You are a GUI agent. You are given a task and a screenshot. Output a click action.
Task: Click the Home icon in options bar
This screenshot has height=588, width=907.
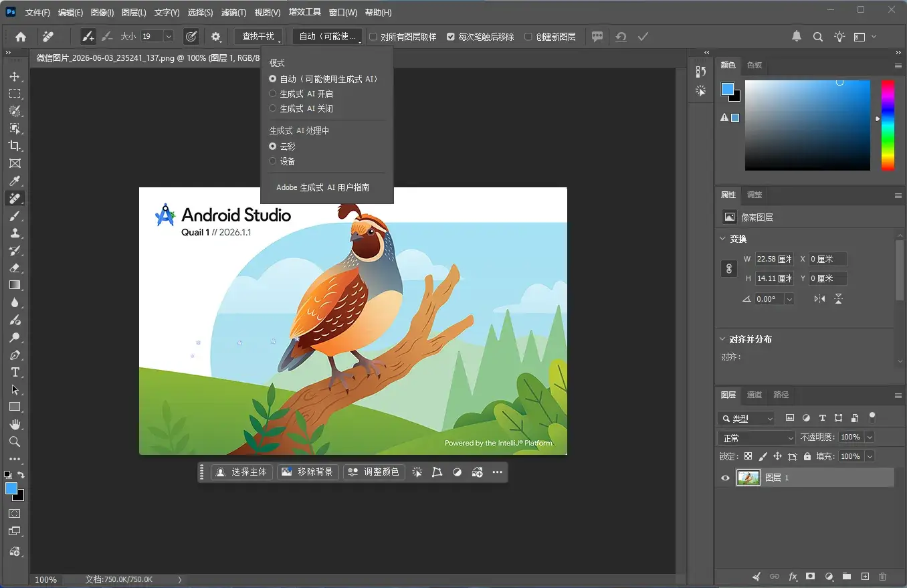(21, 37)
